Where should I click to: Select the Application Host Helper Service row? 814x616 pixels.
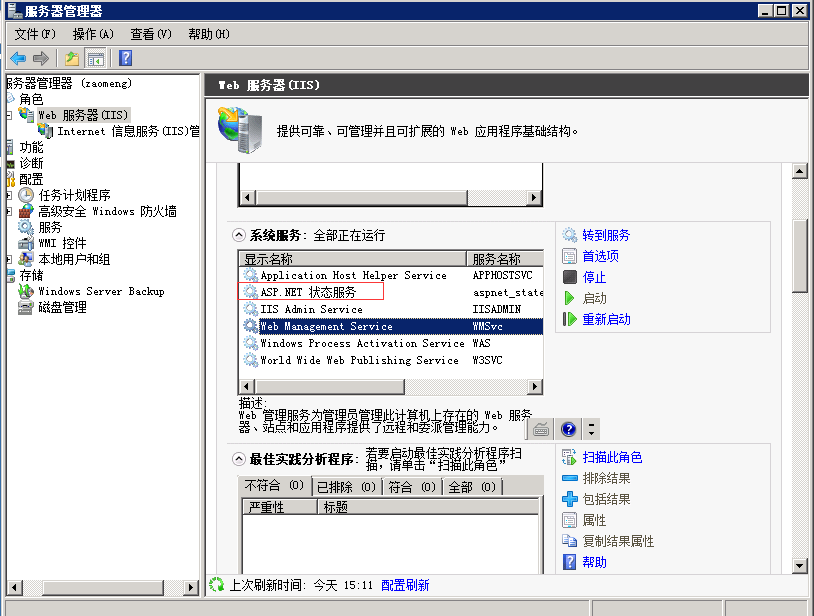tap(391, 275)
